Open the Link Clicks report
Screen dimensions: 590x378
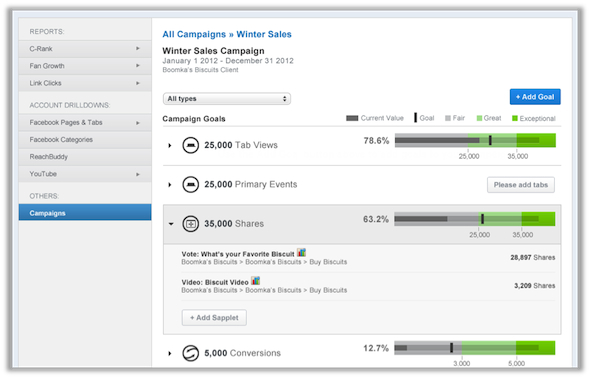[x=85, y=83]
